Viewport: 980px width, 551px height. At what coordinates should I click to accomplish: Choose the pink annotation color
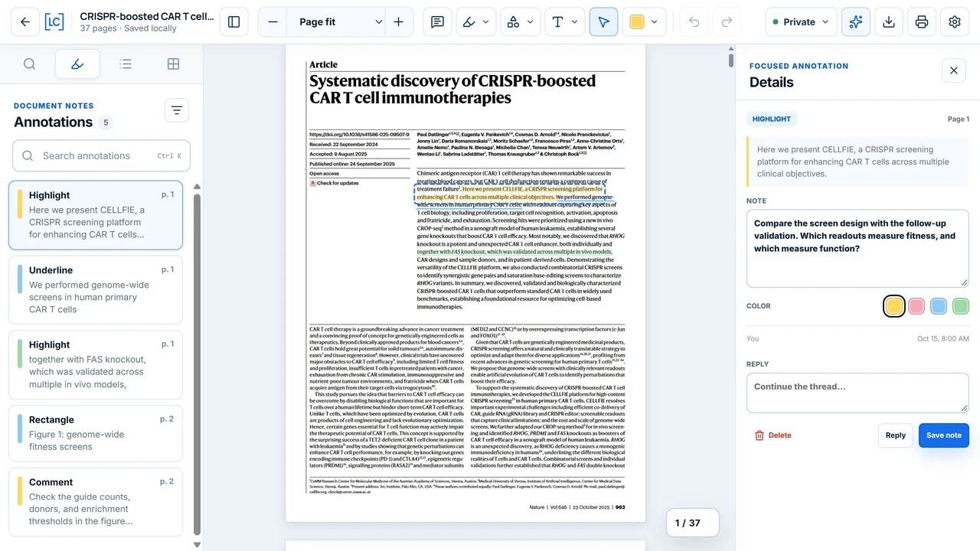(916, 306)
